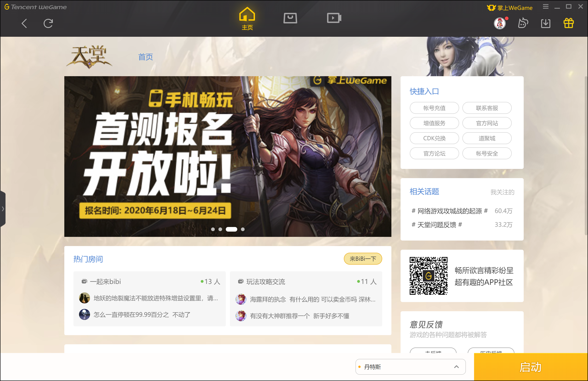Click avatar beside 怎么一直停顿在99.99 message
Viewport: 588px width, 381px height.
pos(84,315)
